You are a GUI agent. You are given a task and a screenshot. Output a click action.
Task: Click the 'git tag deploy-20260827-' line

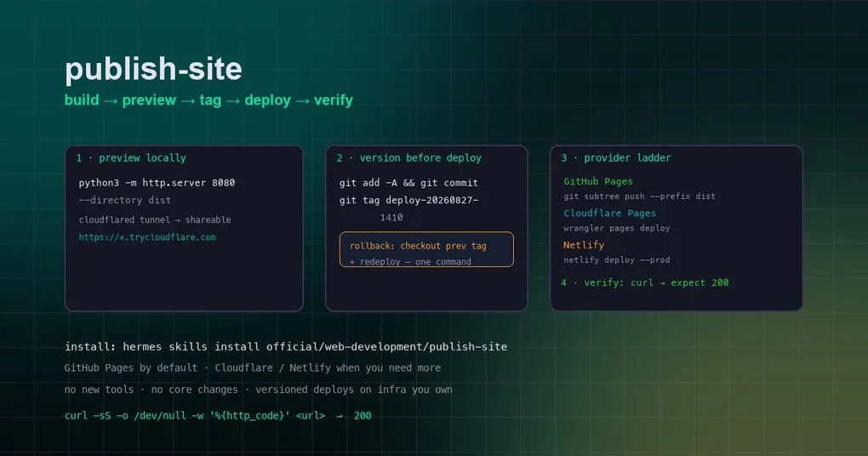point(409,200)
